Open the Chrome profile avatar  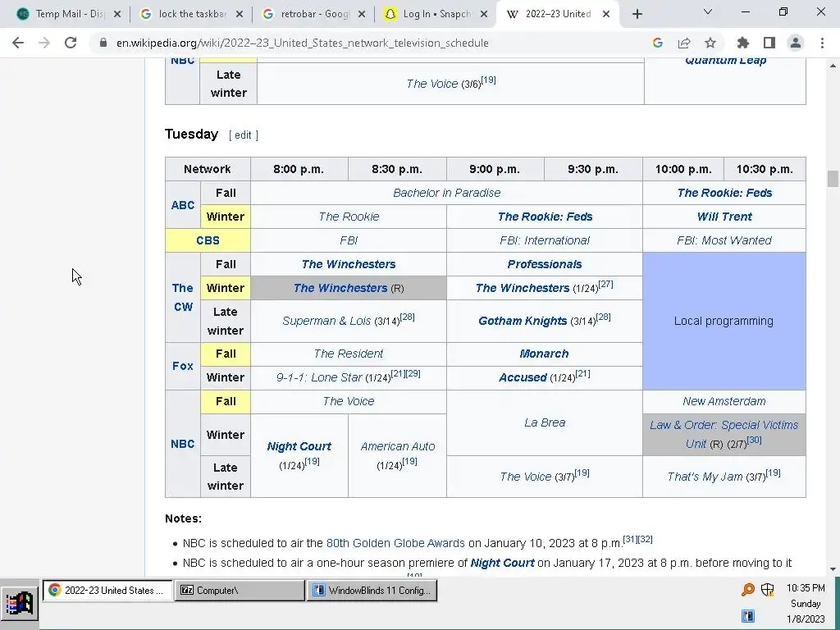(796, 43)
